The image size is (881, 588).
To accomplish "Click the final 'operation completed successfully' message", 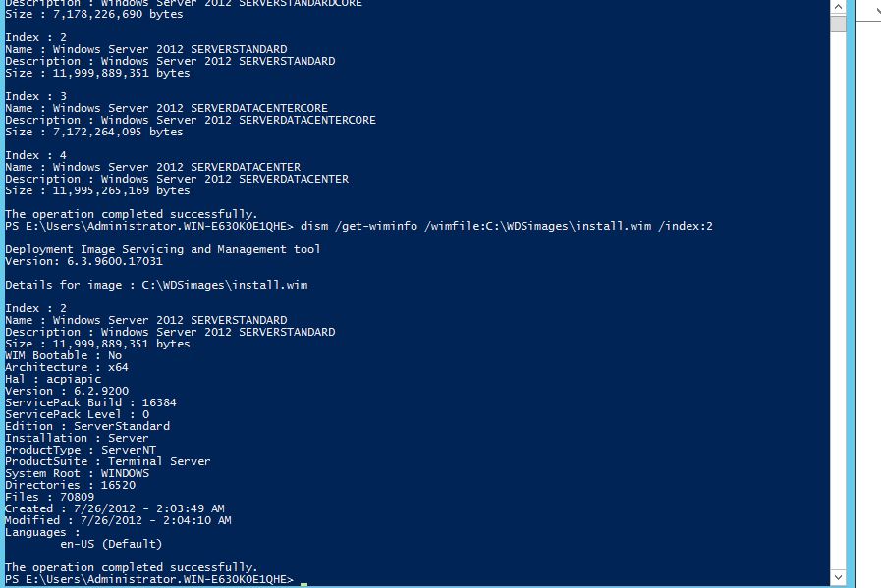I will (x=131, y=567).
